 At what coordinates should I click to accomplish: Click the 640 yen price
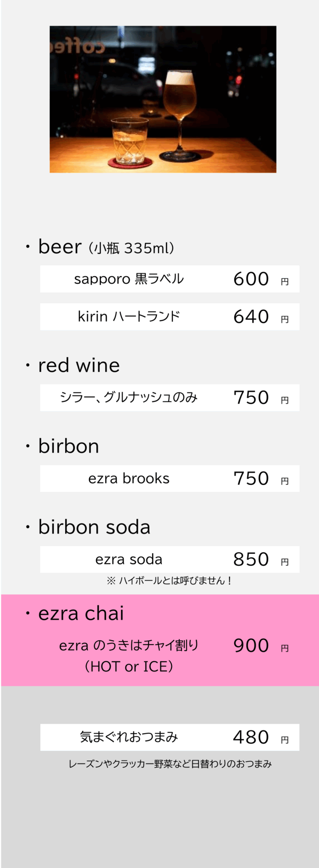pos(251,316)
